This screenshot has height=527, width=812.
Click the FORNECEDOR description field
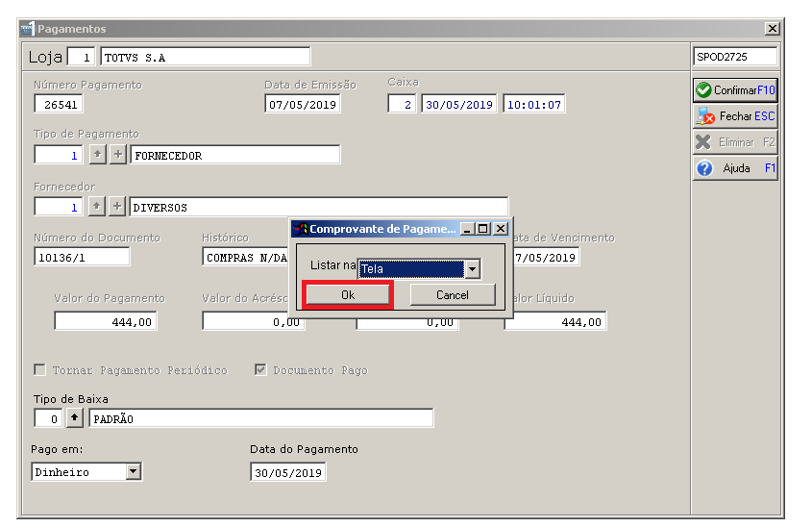click(x=235, y=155)
